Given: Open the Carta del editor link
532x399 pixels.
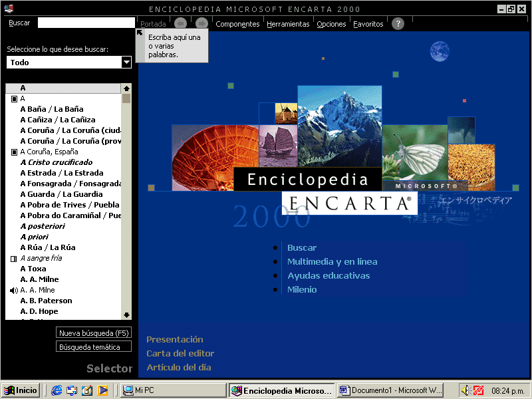Looking at the screenshot, I should pyautogui.click(x=180, y=353).
